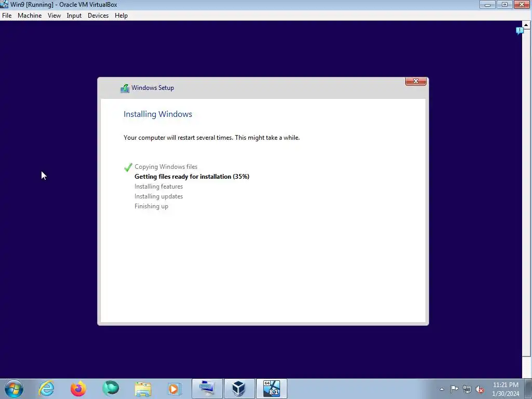Launch Internet Explorer from the taskbar
The width and height of the screenshot is (532, 399).
[x=46, y=389]
